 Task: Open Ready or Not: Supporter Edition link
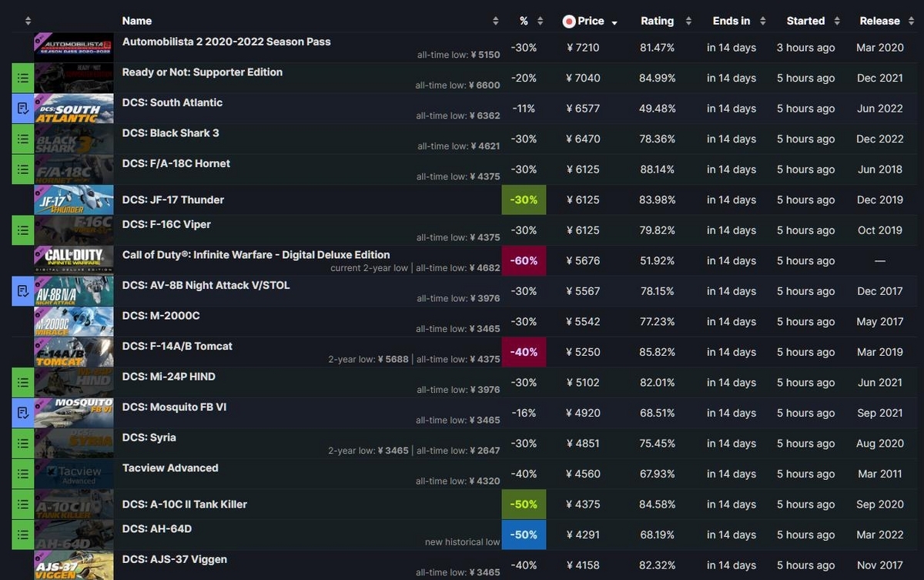[203, 72]
